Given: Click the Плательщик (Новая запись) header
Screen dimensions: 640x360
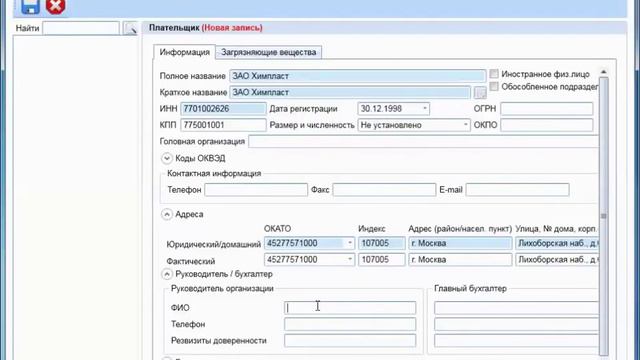Looking at the screenshot, I should [x=206, y=28].
